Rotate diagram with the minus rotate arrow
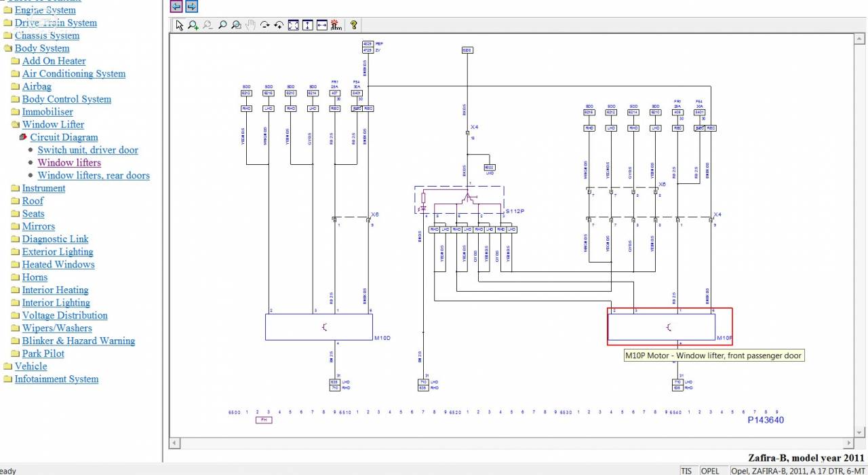 (x=264, y=25)
